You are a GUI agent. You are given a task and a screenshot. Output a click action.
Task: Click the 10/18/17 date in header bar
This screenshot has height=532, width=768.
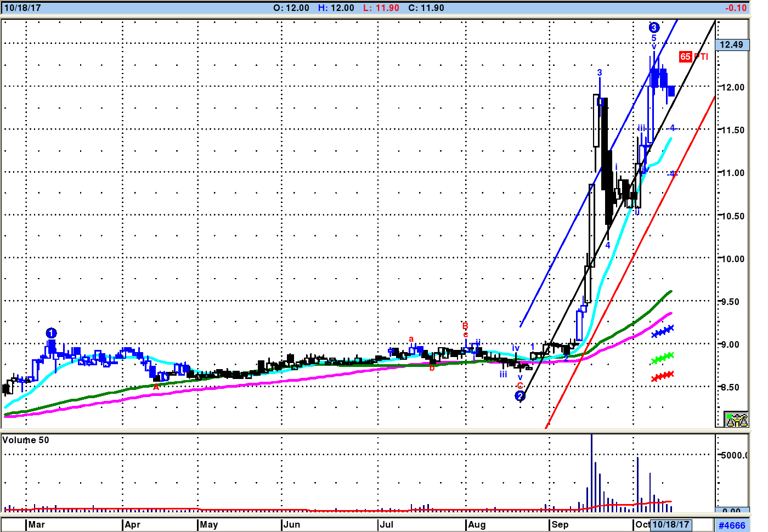point(22,8)
